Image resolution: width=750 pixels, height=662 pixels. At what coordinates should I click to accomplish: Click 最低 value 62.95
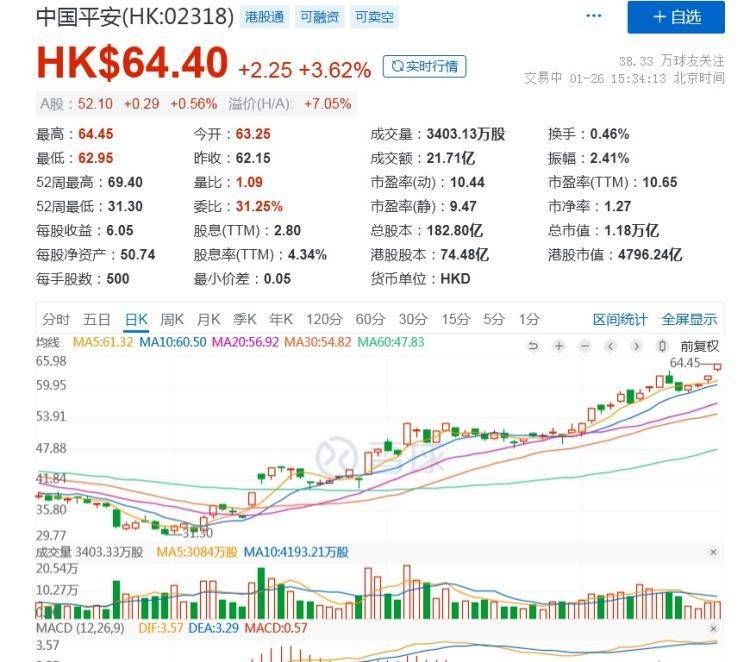click(96, 158)
